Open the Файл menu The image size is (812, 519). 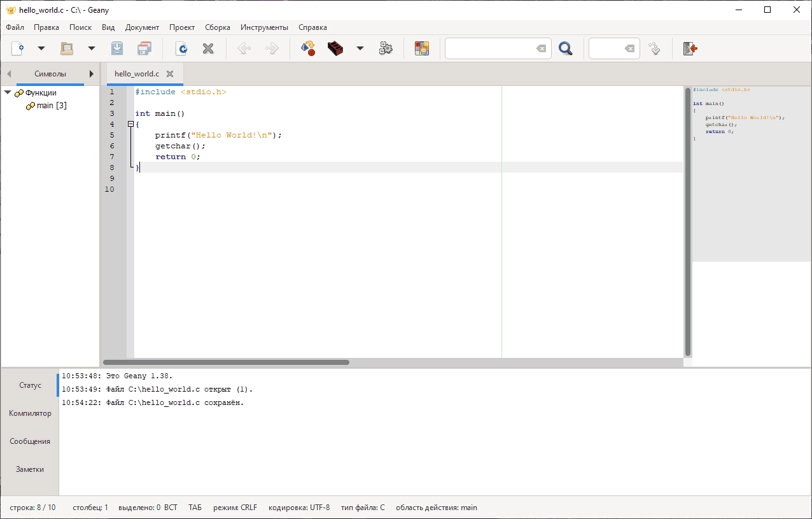[15, 27]
